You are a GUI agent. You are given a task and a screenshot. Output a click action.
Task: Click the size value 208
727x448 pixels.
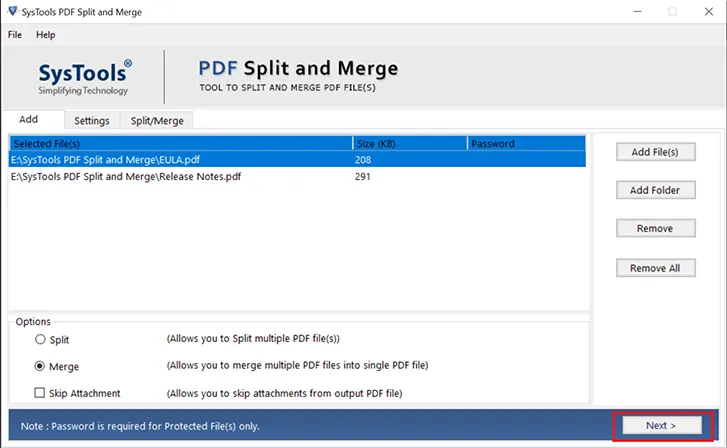[x=363, y=160]
